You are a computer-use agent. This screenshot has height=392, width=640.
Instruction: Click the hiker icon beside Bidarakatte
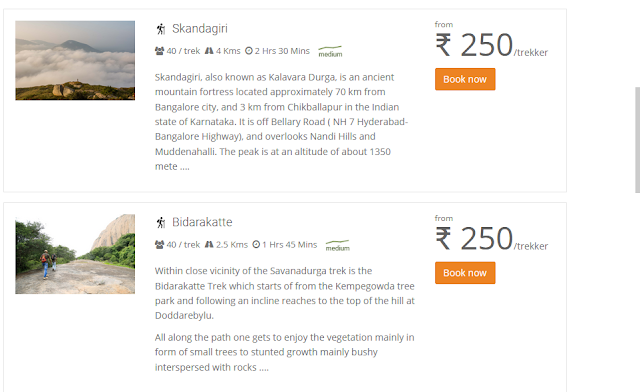161,223
